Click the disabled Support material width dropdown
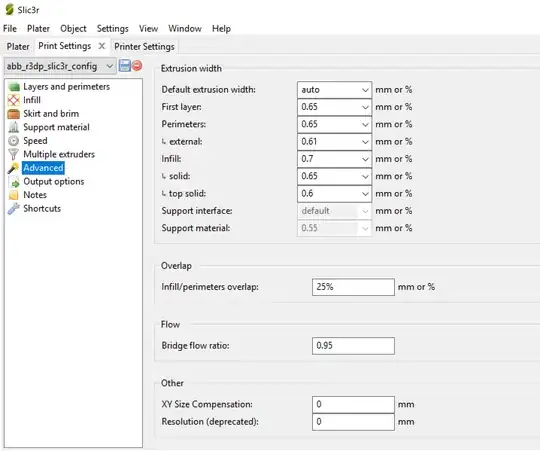Image resolution: width=540 pixels, height=451 pixels. point(334,228)
